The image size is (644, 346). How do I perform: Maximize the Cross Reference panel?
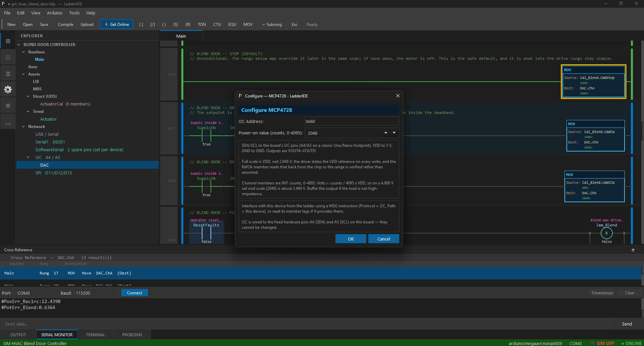(633, 250)
